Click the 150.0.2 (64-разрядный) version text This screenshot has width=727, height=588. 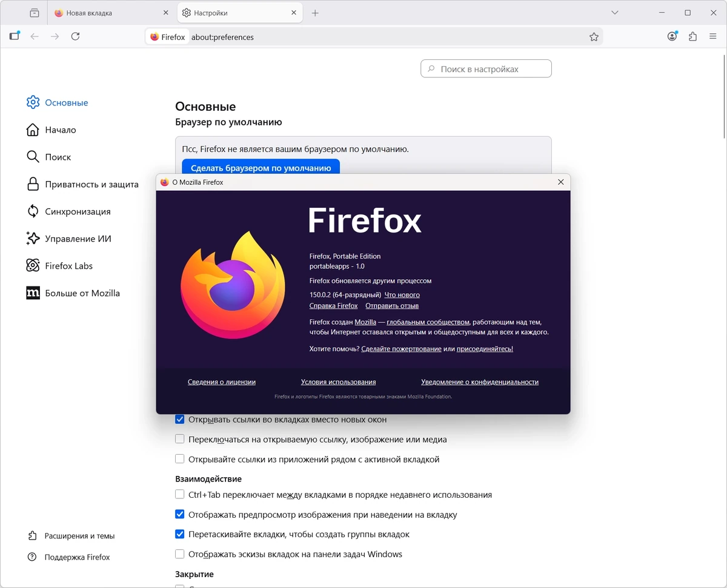(x=345, y=295)
